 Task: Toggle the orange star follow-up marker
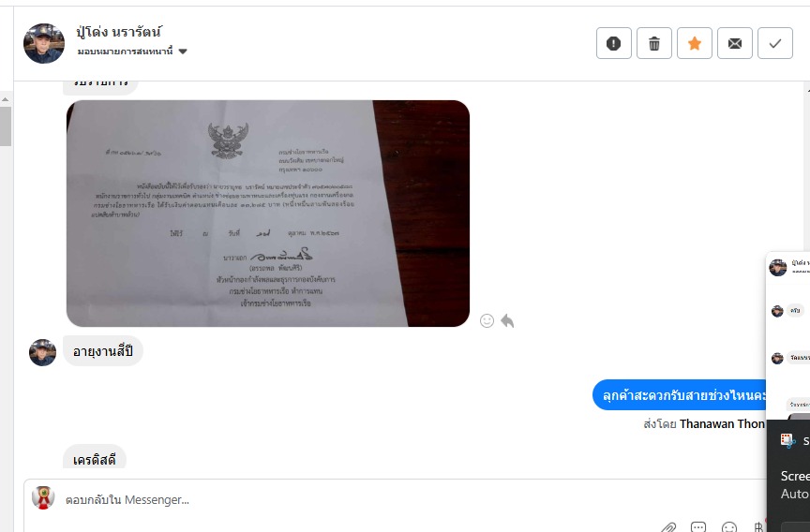695,43
